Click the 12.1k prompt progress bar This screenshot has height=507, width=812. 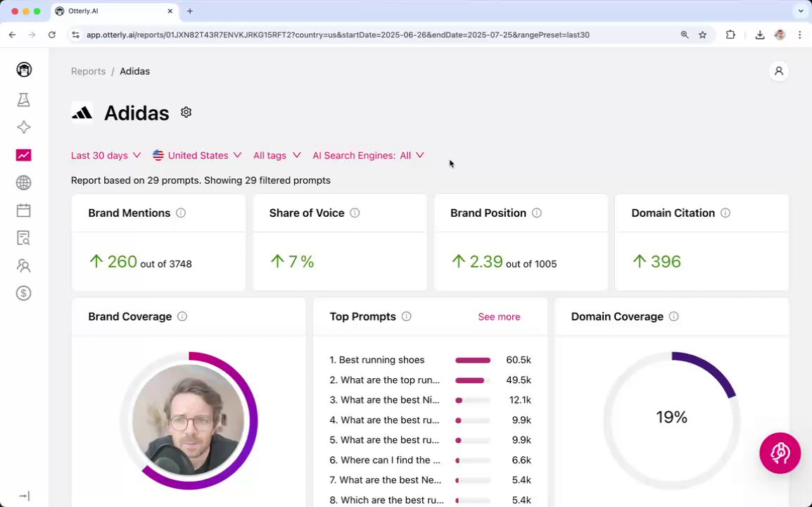(473, 400)
